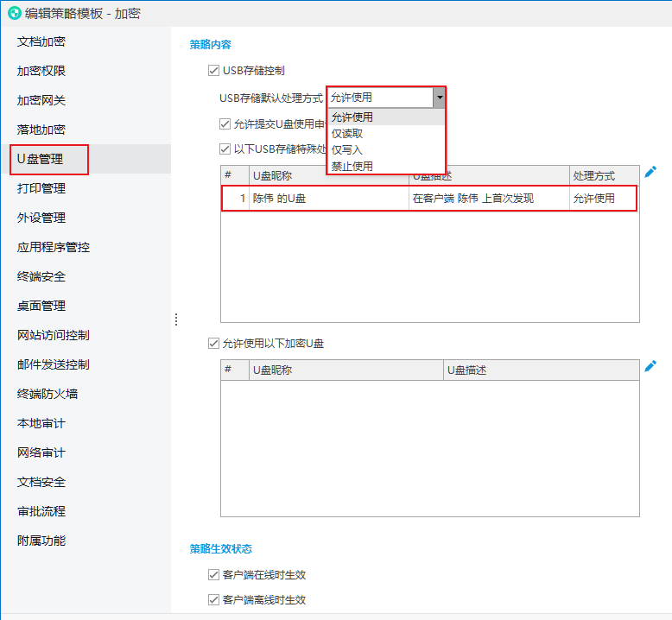Toggle the 允许提交U盘使用申请 checkbox
The image size is (672, 620).
pyautogui.click(x=225, y=124)
